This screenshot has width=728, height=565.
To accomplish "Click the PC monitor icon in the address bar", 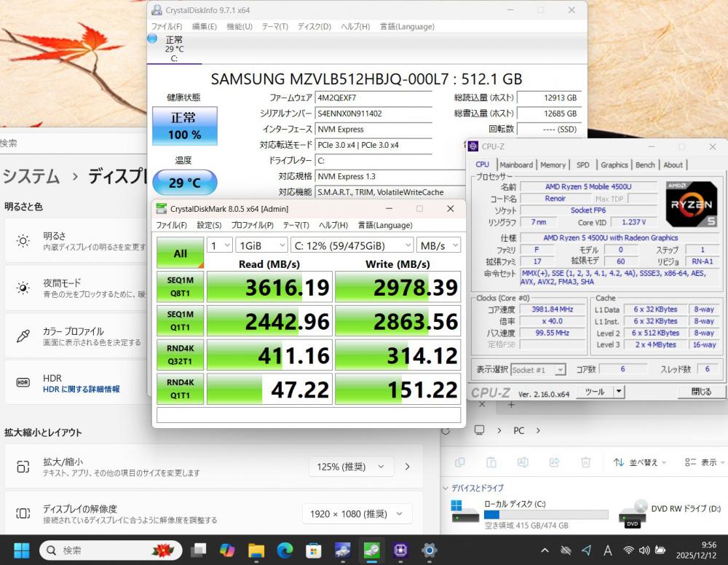I will tap(479, 430).
